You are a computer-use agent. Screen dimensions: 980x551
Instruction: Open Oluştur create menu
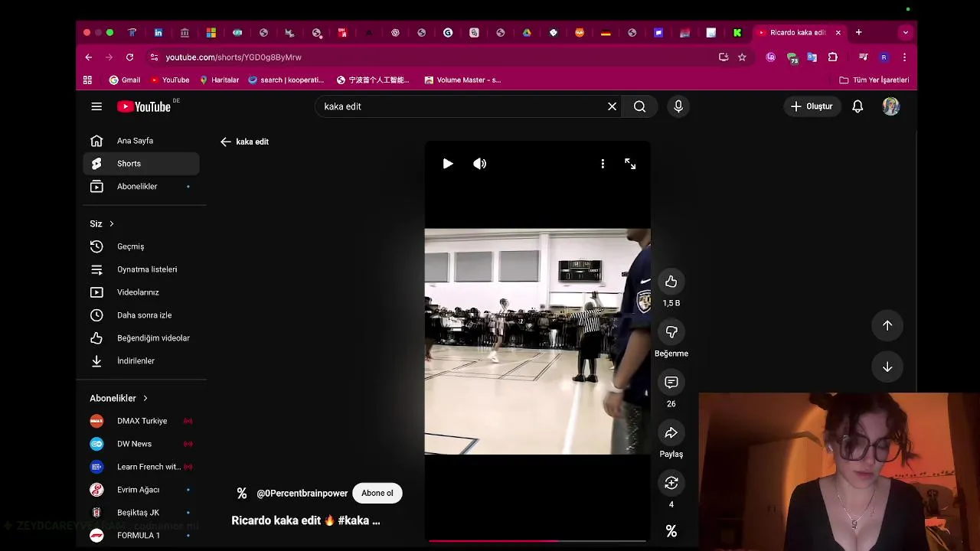coord(812,106)
